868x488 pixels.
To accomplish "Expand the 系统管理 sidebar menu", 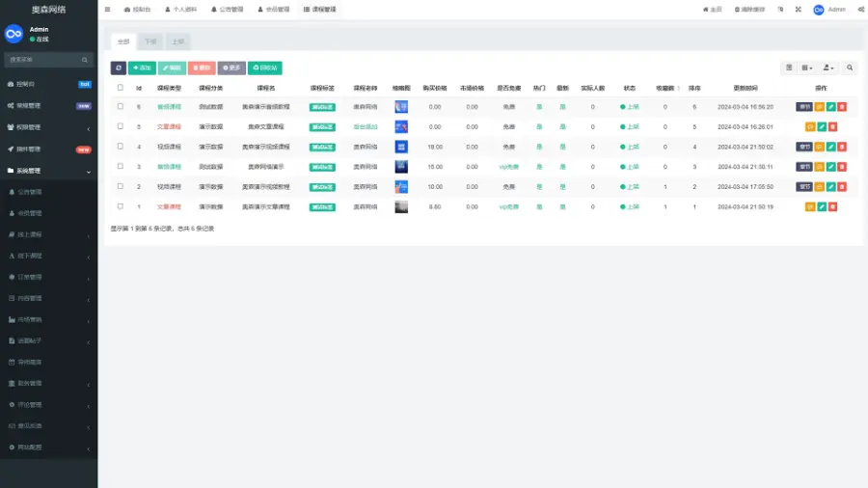I will pyautogui.click(x=48, y=171).
